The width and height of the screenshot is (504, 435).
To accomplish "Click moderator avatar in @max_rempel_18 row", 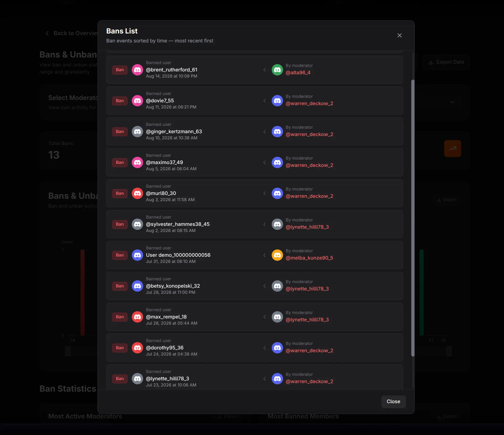I will click(277, 317).
